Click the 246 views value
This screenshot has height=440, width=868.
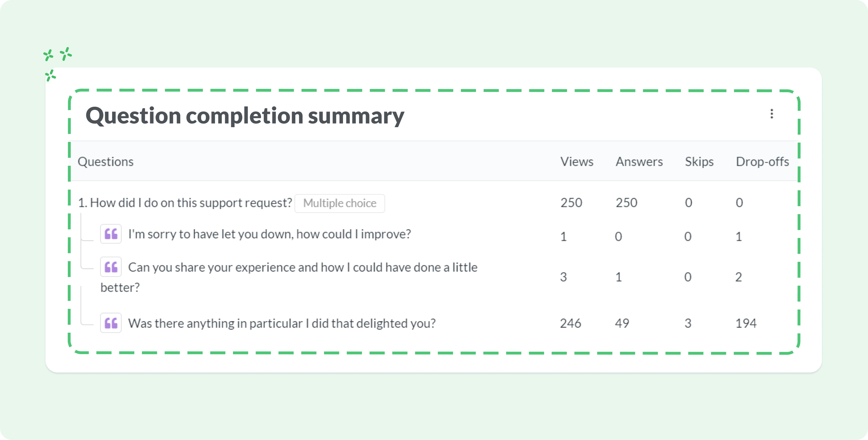(x=571, y=323)
